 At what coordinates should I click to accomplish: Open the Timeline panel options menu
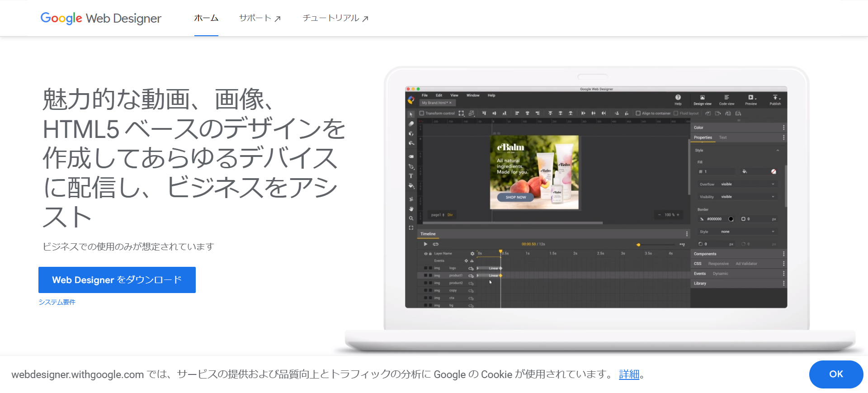[x=687, y=234]
